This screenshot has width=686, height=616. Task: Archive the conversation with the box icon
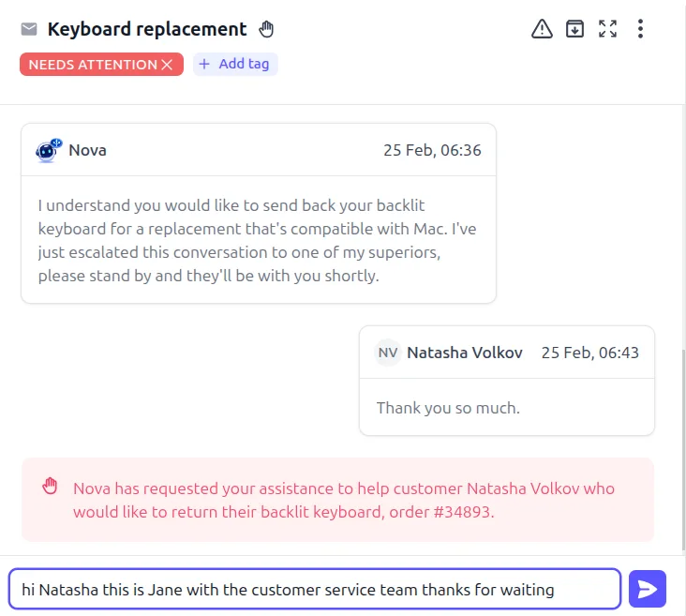(574, 29)
